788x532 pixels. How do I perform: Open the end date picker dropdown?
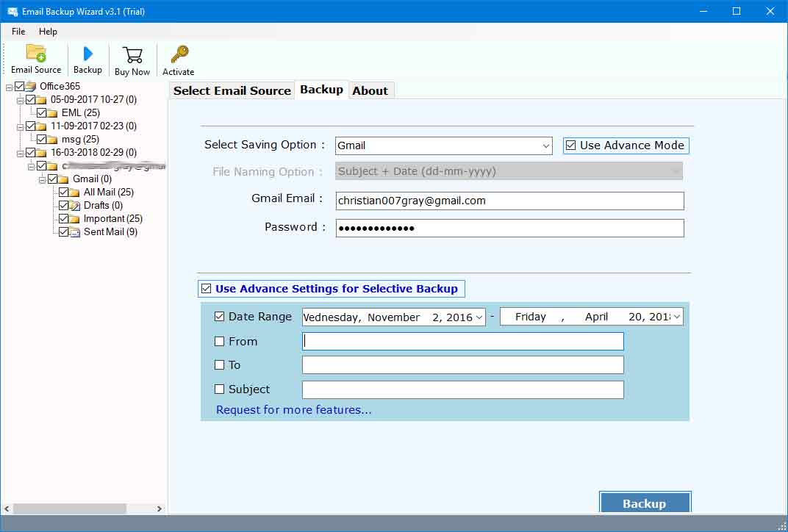pyautogui.click(x=677, y=317)
